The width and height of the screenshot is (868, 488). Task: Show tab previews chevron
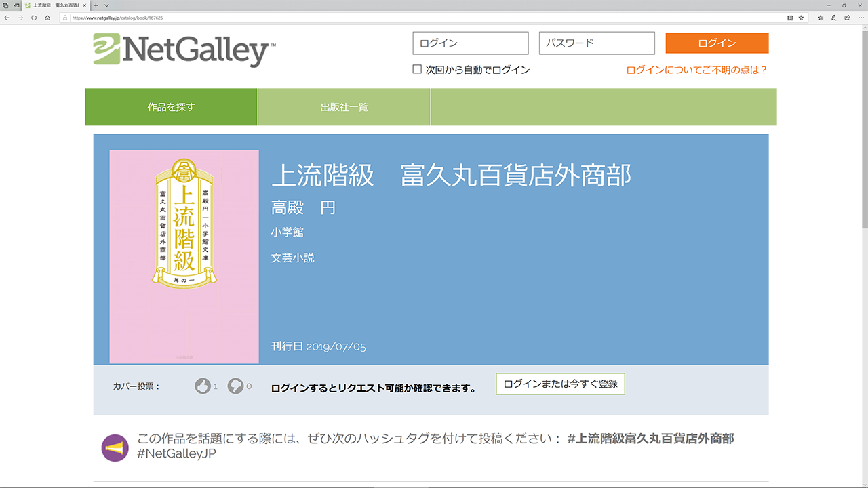(x=106, y=5)
